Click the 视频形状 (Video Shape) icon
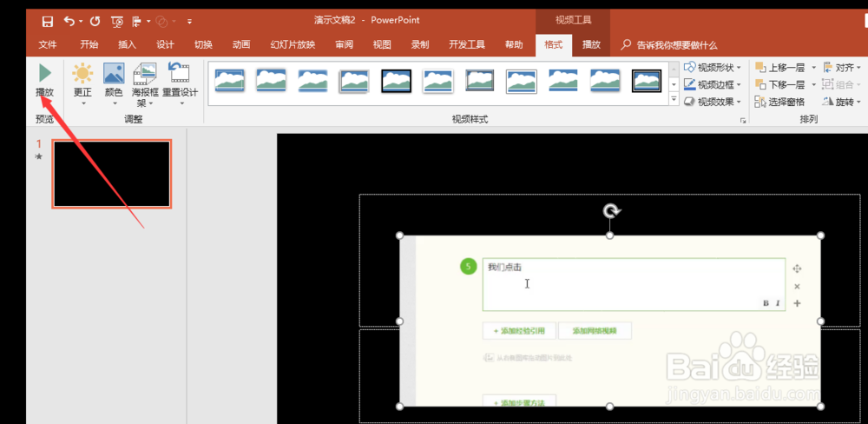868x424 pixels. coord(690,68)
